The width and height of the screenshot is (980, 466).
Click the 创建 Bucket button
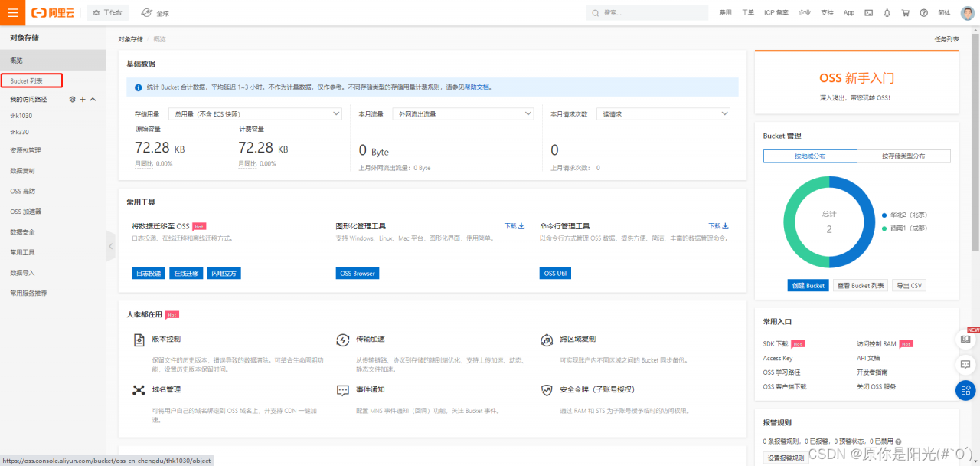pos(808,284)
